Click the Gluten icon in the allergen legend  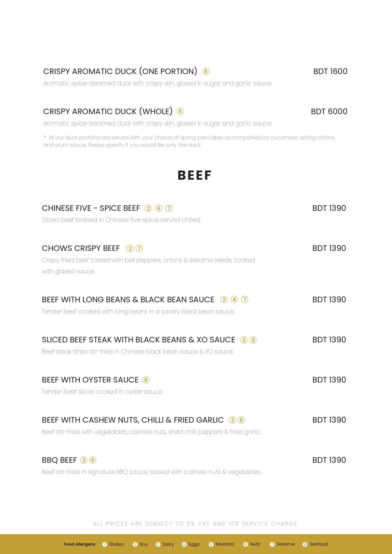[105, 544]
